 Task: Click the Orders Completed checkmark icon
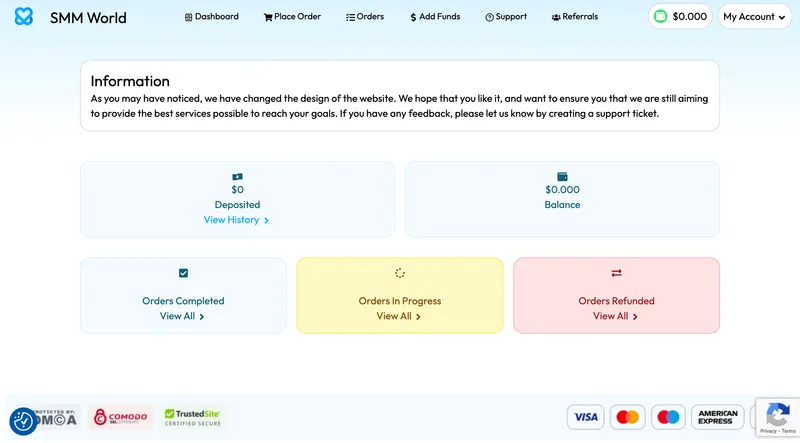[183, 273]
